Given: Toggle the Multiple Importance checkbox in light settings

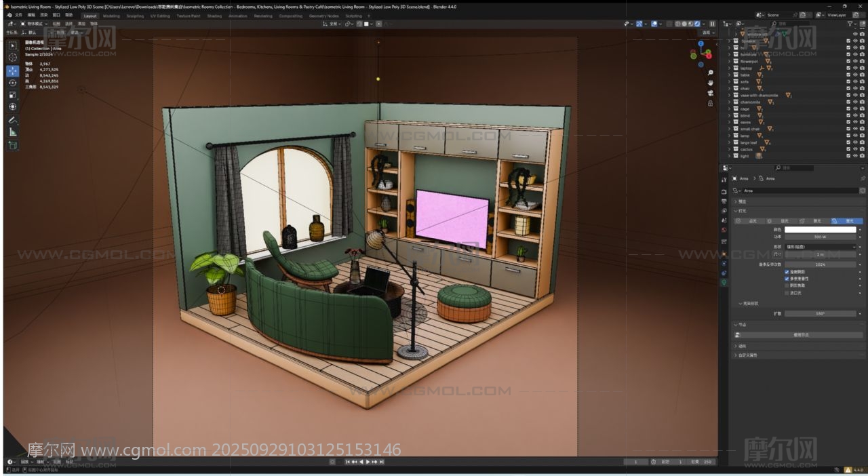Looking at the screenshot, I should pos(787,279).
